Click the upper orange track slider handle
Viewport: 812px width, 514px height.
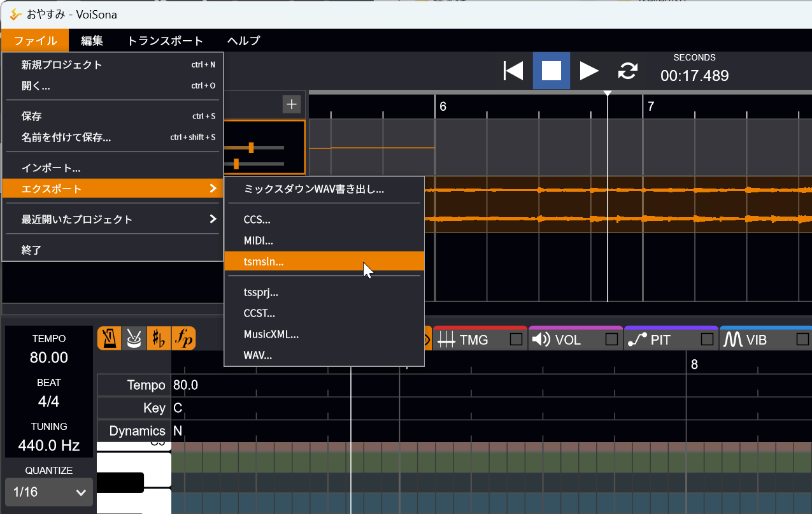point(252,148)
